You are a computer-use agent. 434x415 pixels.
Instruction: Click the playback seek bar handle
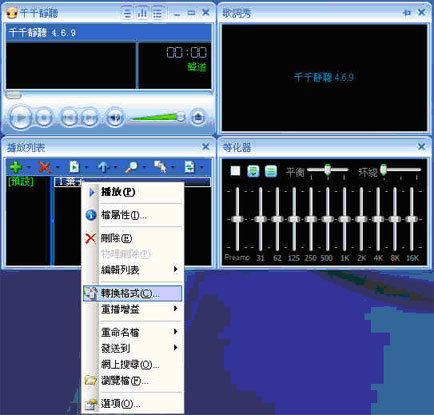(13, 95)
